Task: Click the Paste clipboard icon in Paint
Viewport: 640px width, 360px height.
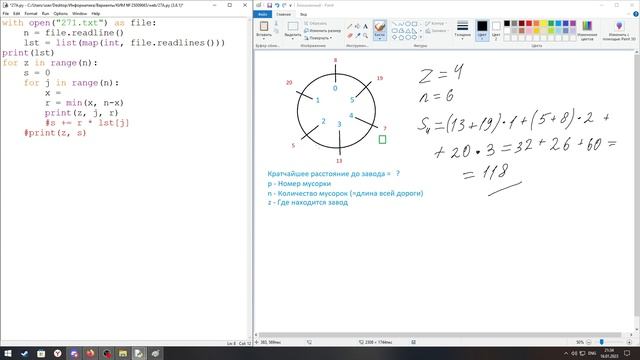Action: (x=264, y=26)
